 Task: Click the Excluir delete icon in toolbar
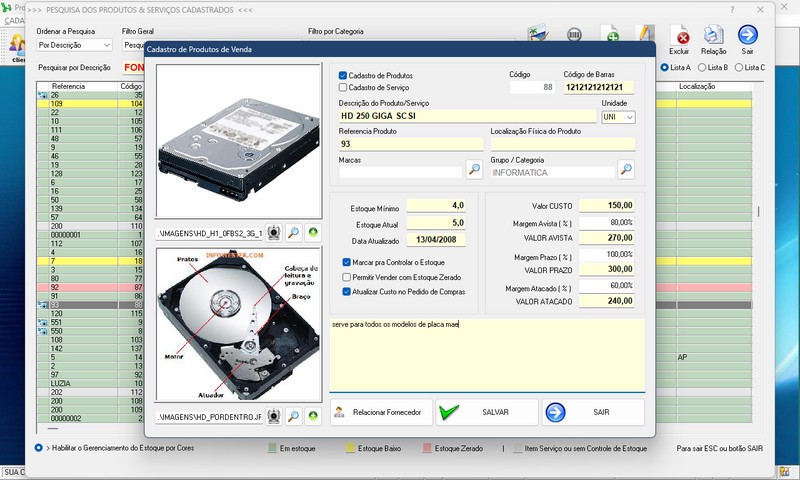(678, 38)
